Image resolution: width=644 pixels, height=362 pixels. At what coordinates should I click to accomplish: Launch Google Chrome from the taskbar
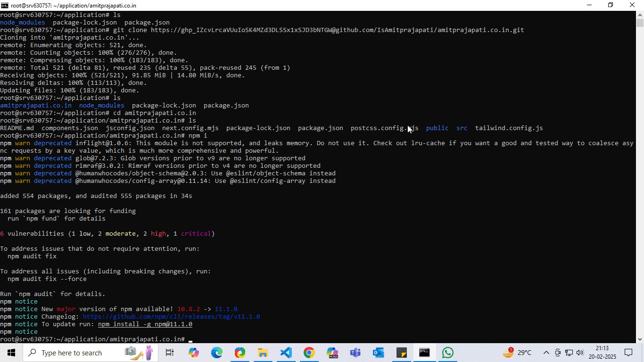tap(309, 353)
